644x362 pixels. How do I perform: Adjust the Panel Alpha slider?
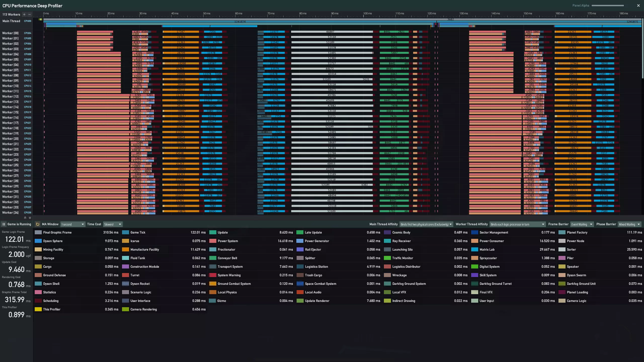608,6
